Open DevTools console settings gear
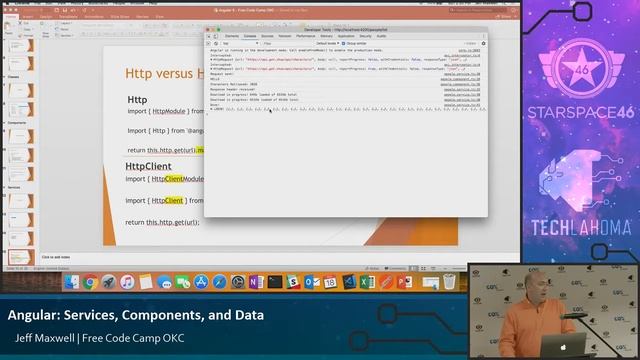The height and width of the screenshot is (360, 640). (483, 43)
